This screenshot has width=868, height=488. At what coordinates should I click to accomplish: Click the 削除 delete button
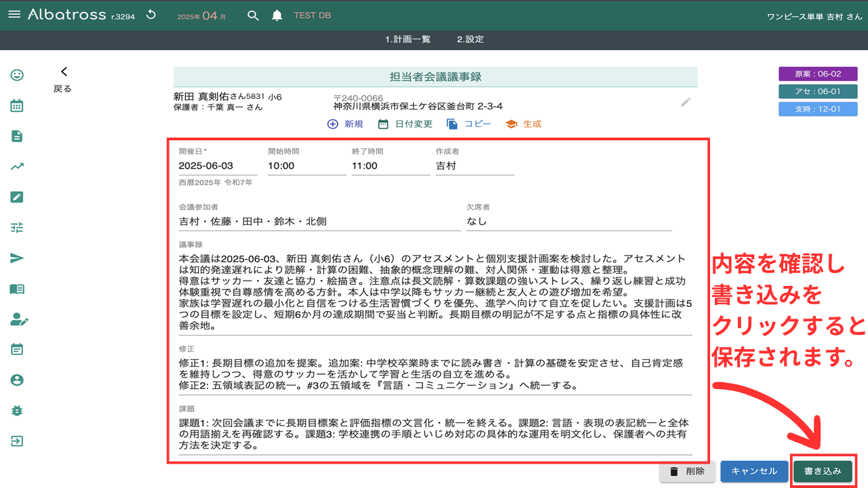(x=687, y=471)
